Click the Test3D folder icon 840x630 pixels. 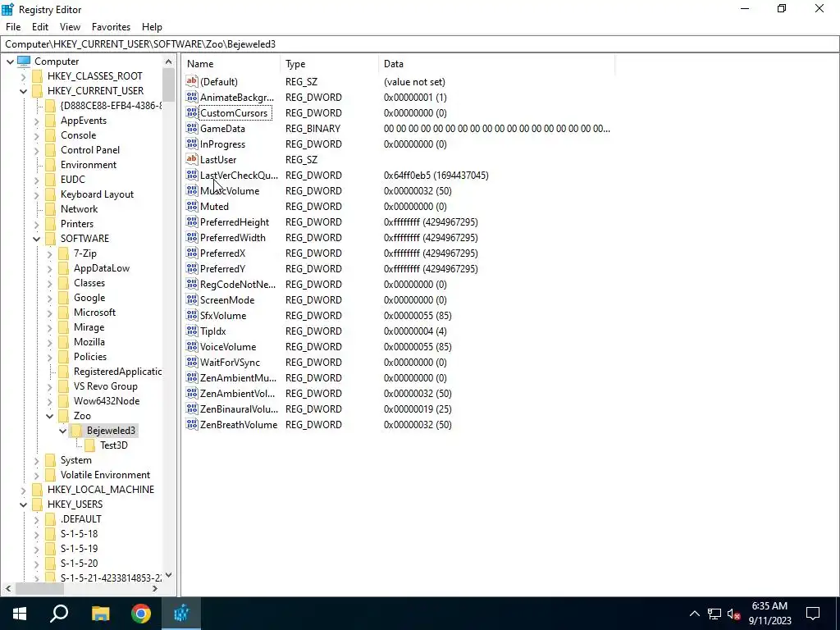point(90,445)
